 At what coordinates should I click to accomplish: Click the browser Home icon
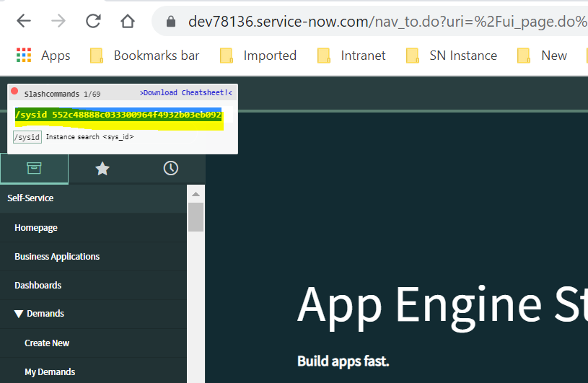coord(128,21)
